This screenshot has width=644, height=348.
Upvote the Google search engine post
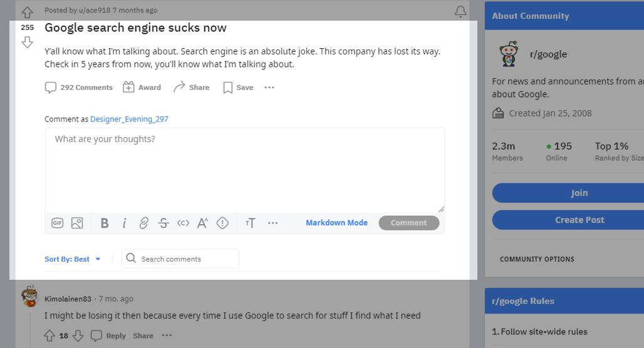click(27, 13)
